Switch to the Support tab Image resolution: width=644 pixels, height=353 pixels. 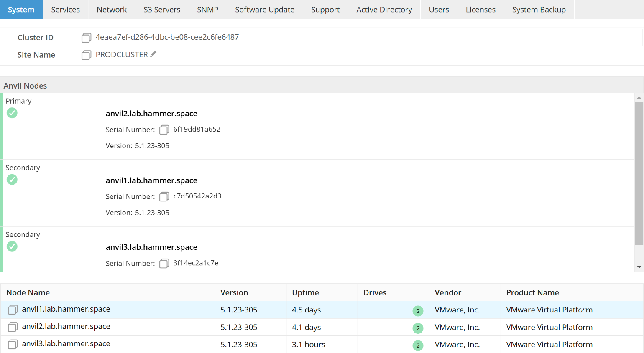(x=325, y=9)
